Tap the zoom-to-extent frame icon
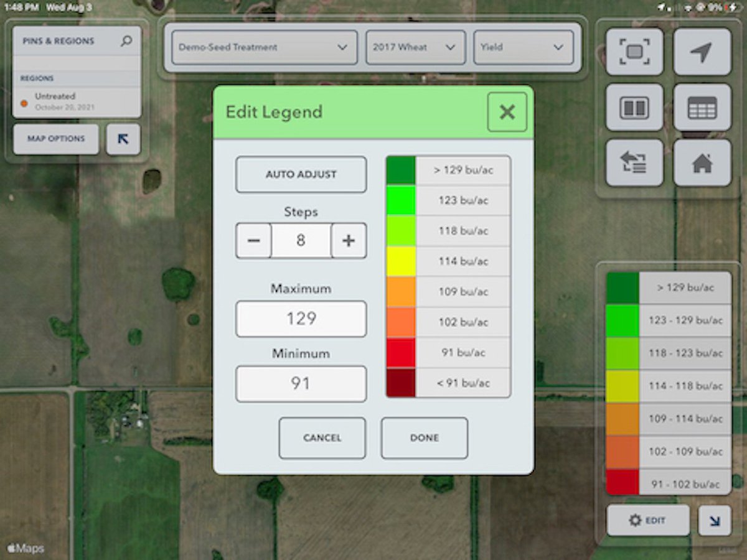 tap(634, 52)
